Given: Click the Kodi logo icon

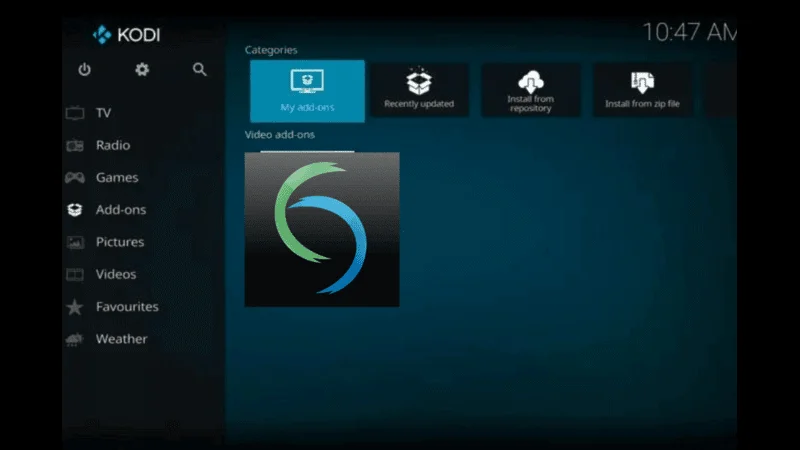Looking at the screenshot, I should [x=102, y=35].
